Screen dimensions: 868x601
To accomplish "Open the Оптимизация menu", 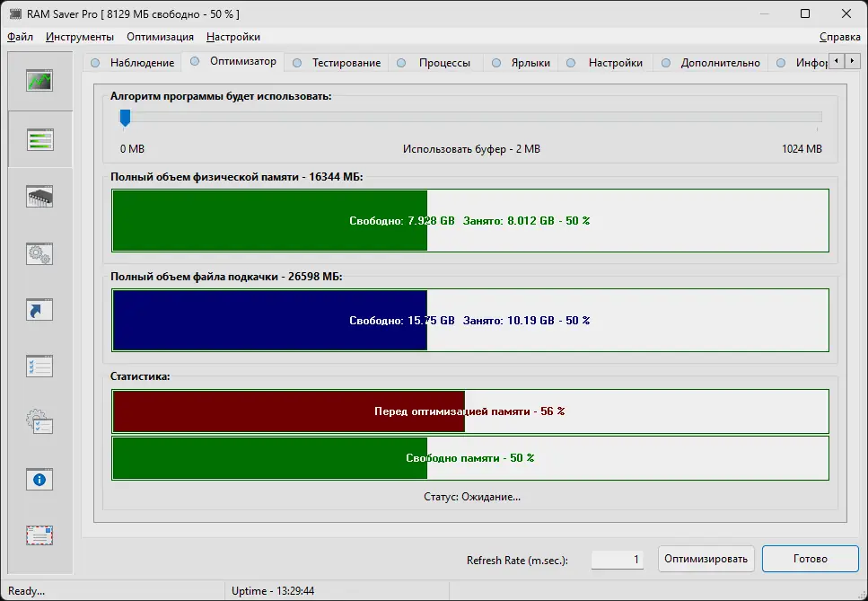I will coord(162,37).
